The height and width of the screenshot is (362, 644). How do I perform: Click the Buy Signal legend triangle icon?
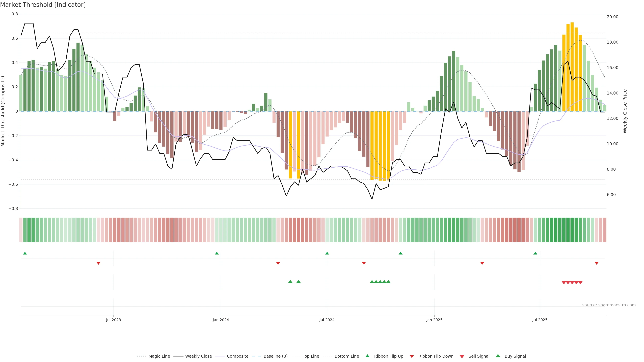click(498, 356)
